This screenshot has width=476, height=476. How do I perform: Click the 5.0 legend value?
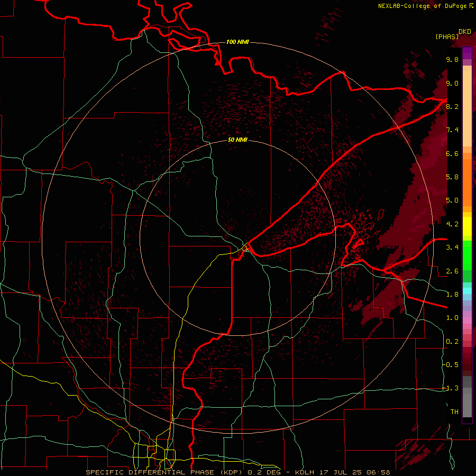[x=452, y=200]
